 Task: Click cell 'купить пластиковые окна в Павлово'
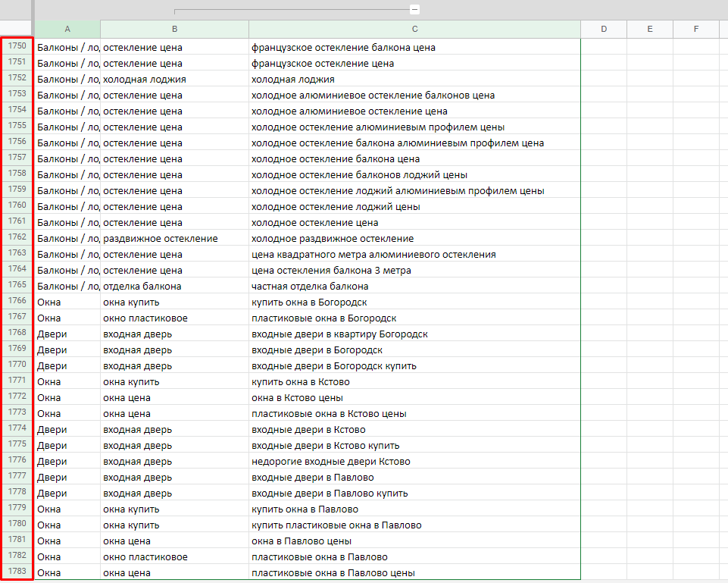414,525
